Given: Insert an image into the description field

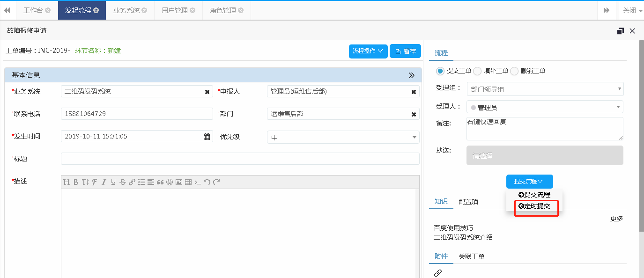Looking at the screenshot, I should pos(178,182).
